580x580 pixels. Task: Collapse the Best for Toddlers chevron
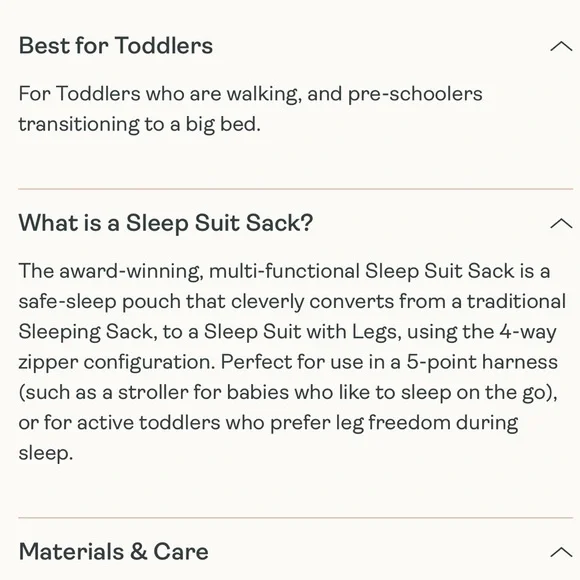(561, 46)
